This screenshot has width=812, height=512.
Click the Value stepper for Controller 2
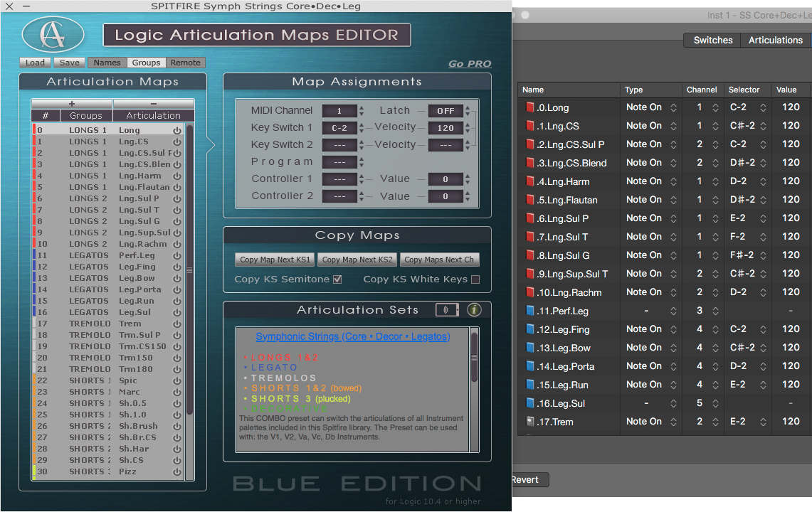pos(468,196)
